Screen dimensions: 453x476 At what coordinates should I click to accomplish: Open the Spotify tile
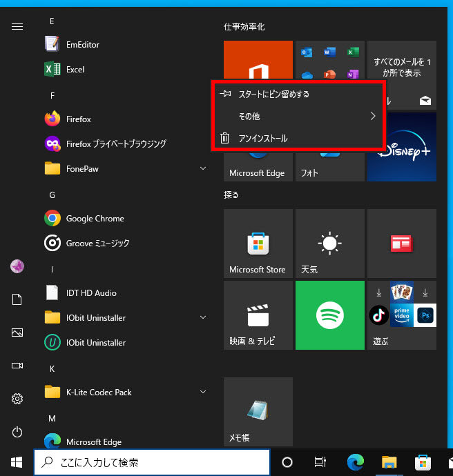pos(329,315)
